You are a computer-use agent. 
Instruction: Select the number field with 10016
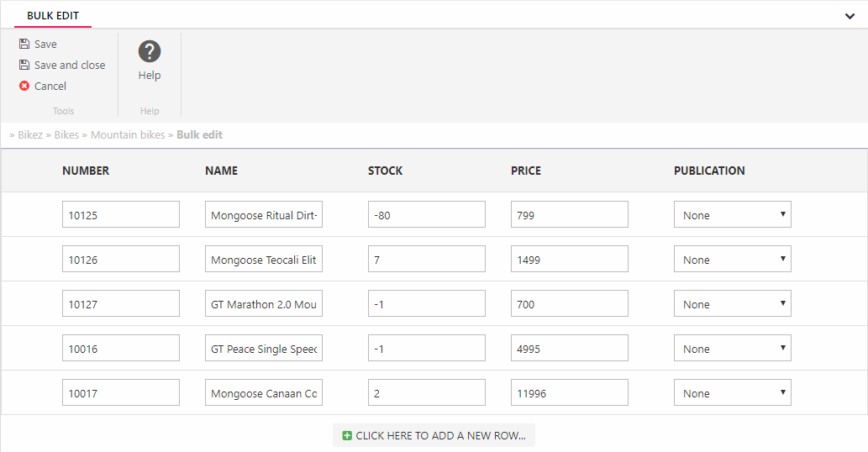[x=120, y=349]
